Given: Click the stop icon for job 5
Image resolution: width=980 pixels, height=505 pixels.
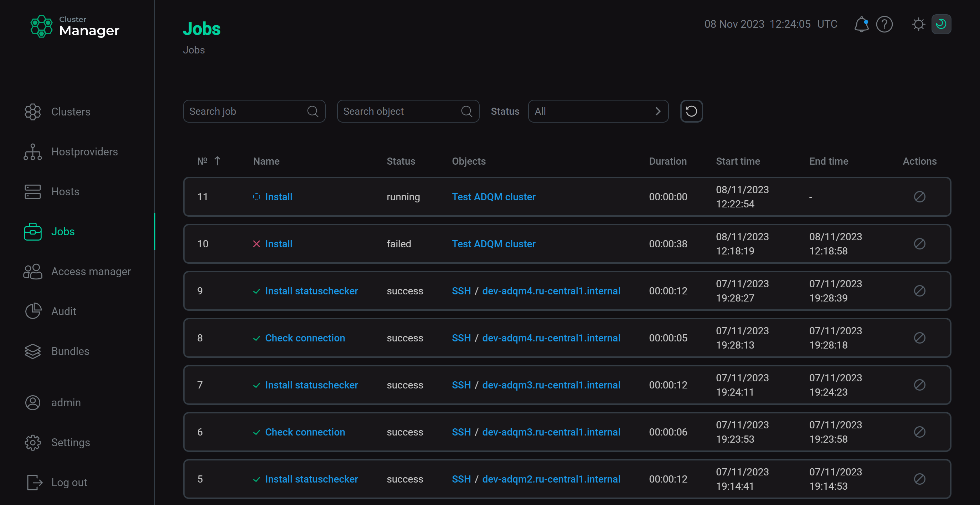Looking at the screenshot, I should tap(919, 479).
